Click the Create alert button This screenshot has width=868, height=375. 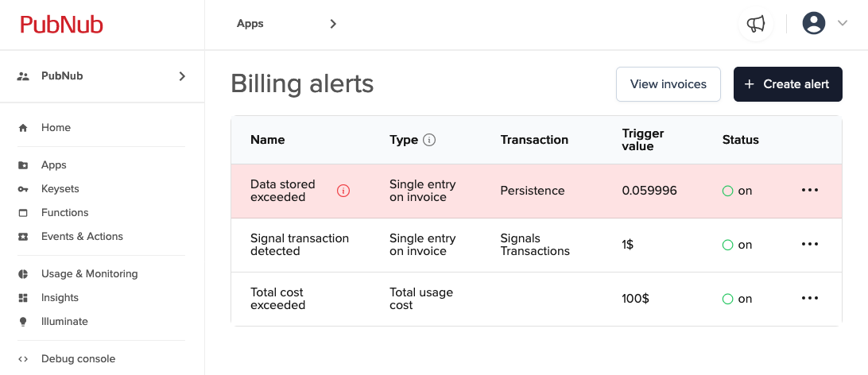click(x=788, y=84)
